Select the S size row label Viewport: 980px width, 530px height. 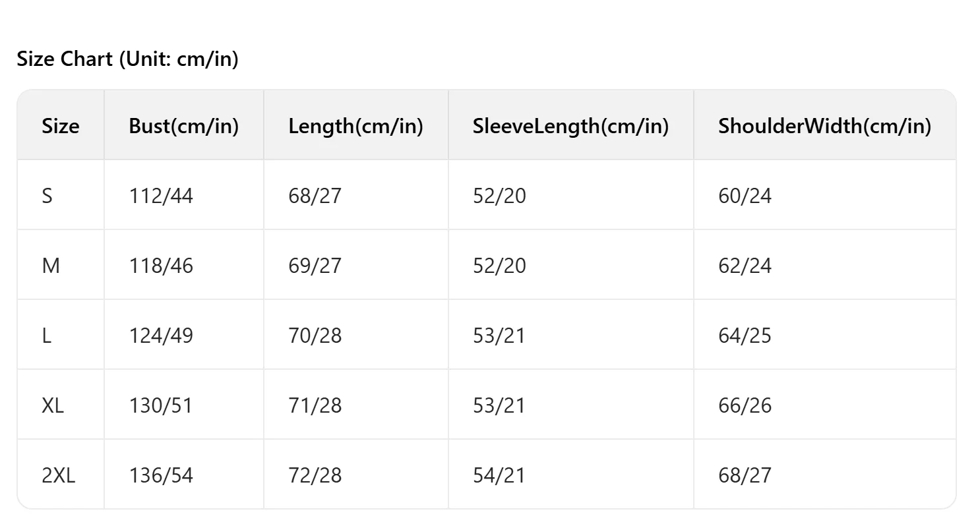[47, 196]
